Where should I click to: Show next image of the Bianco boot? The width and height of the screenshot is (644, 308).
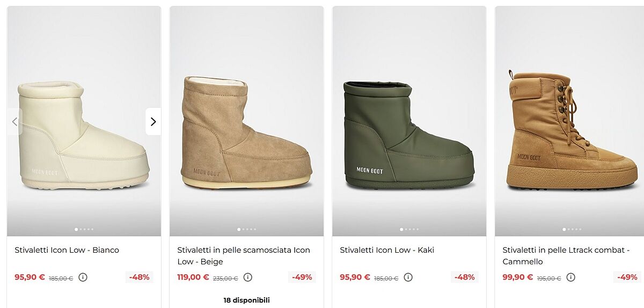click(153, 122)
